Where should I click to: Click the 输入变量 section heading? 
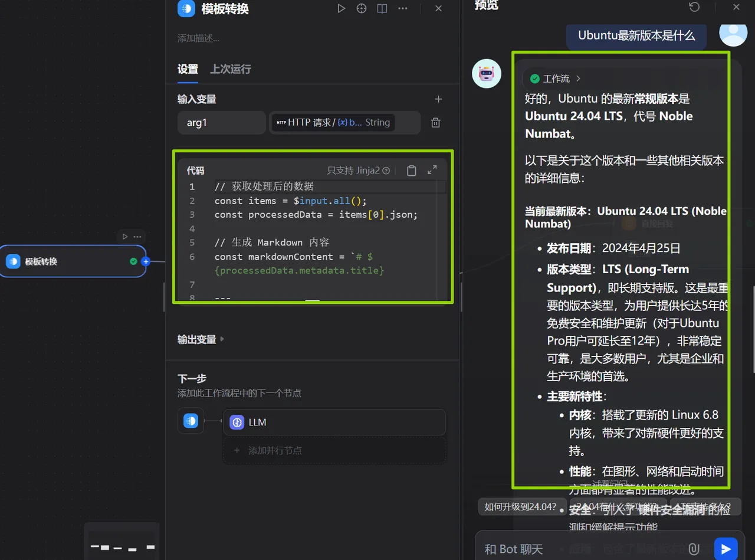tap(197, 99)
